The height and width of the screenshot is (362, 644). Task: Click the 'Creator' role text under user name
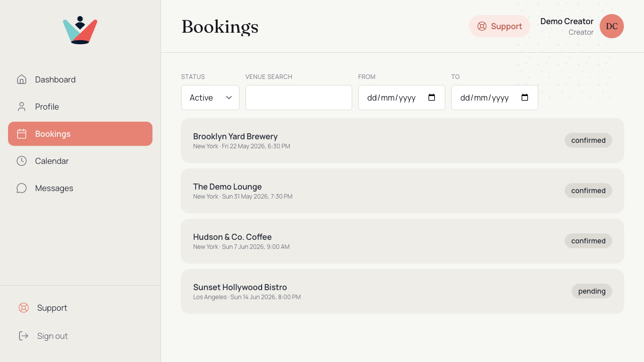click(x=581, y=32)
